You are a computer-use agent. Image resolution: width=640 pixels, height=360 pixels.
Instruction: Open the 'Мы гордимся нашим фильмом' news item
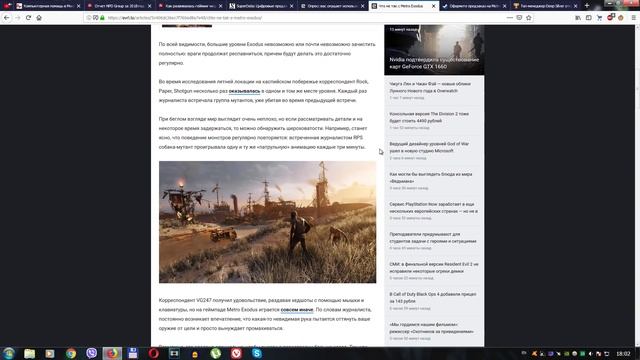point(434,331)
